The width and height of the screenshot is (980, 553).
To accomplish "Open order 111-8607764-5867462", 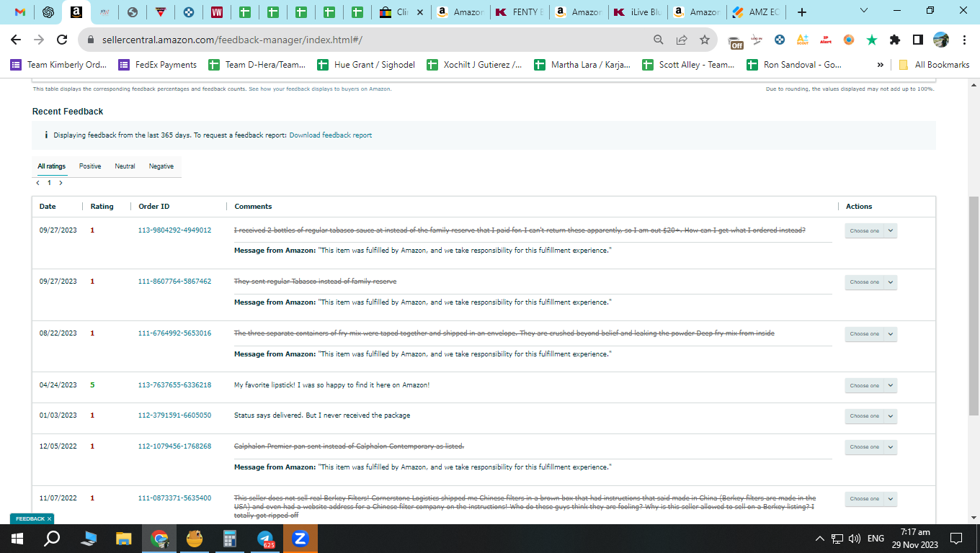I will pos(174,282).
